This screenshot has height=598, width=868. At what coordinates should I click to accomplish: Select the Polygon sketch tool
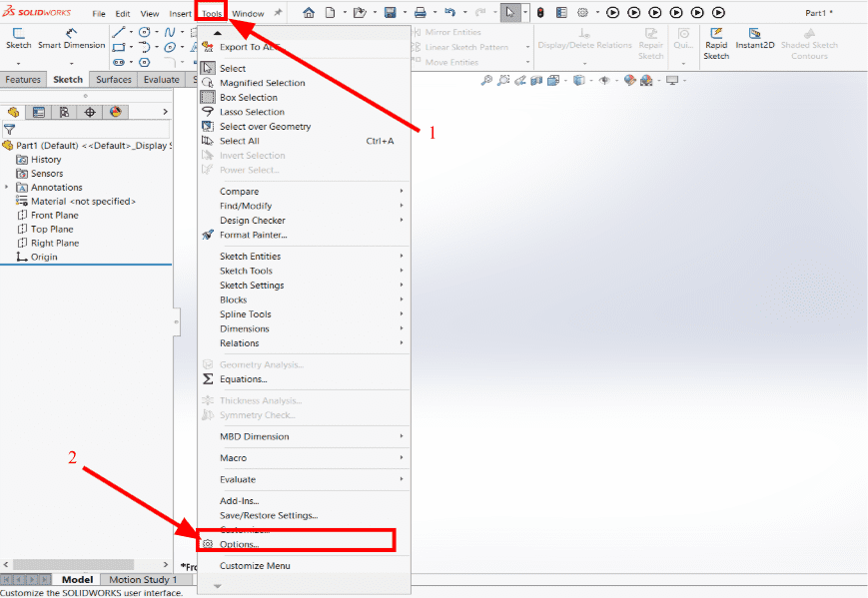(x=145, y=62)
